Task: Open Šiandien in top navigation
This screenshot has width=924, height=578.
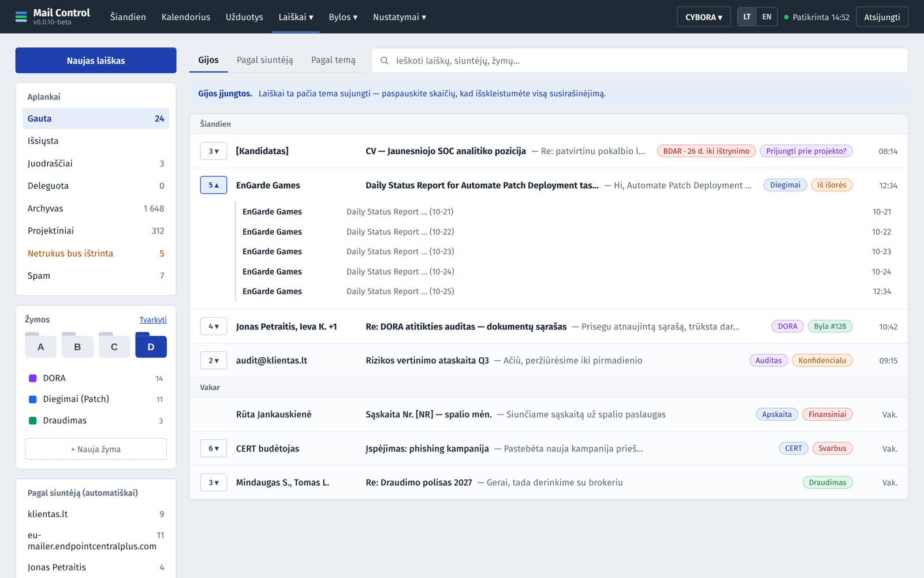Action: 128,17
